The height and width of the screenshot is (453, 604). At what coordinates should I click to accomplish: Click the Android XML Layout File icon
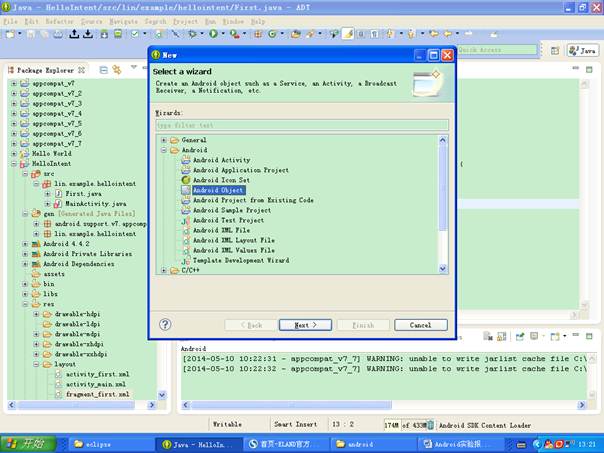point(185,240)
